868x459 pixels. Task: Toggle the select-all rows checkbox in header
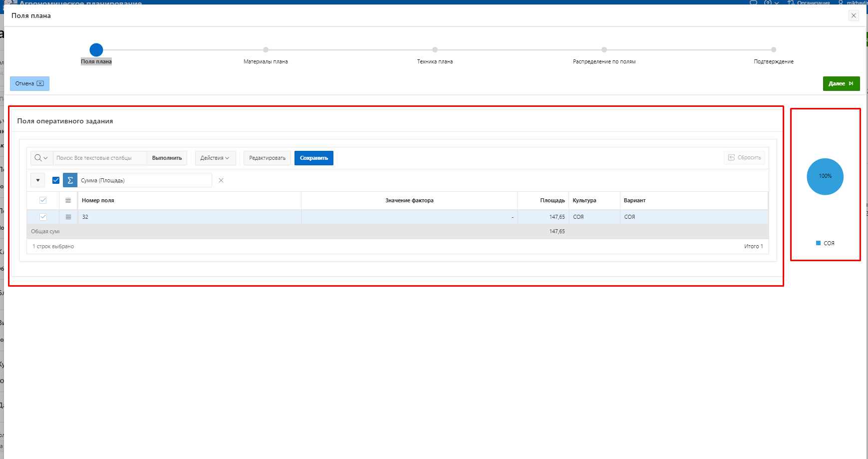tap(43, 200)
